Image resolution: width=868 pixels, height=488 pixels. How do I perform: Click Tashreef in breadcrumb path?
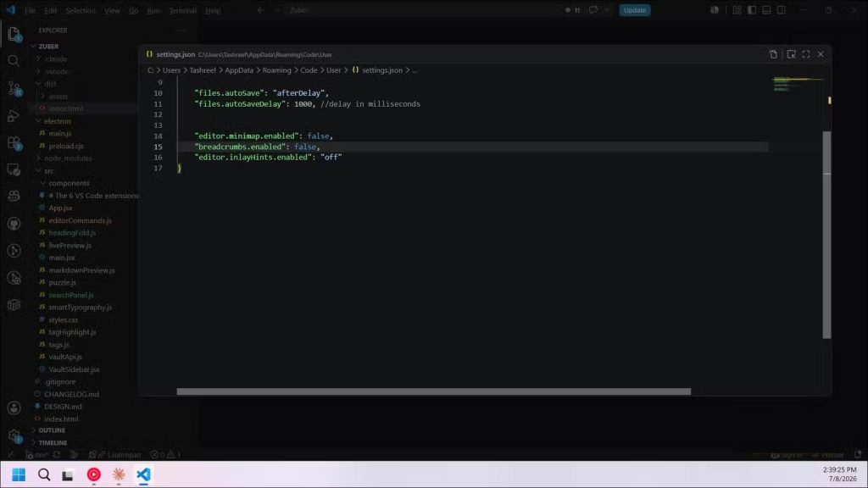click(x=203, y=70)
